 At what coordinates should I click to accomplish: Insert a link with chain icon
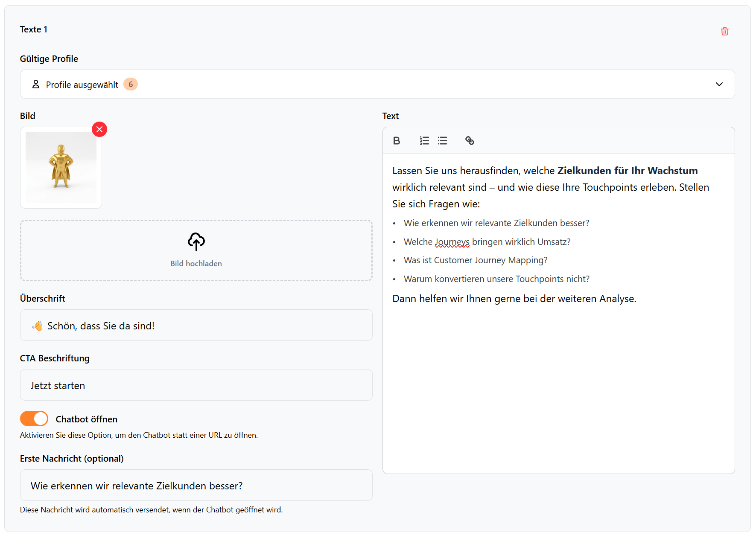[470, 141]
